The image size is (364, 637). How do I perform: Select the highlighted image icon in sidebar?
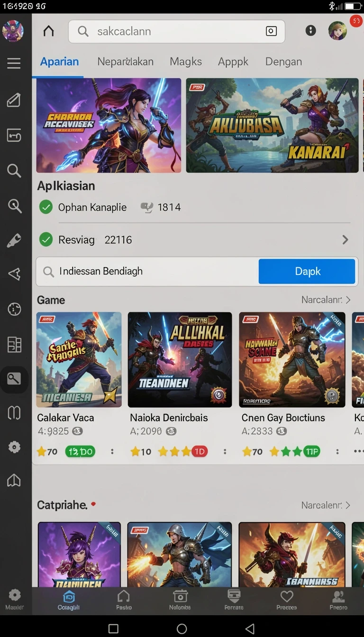(x=14, y=379)
